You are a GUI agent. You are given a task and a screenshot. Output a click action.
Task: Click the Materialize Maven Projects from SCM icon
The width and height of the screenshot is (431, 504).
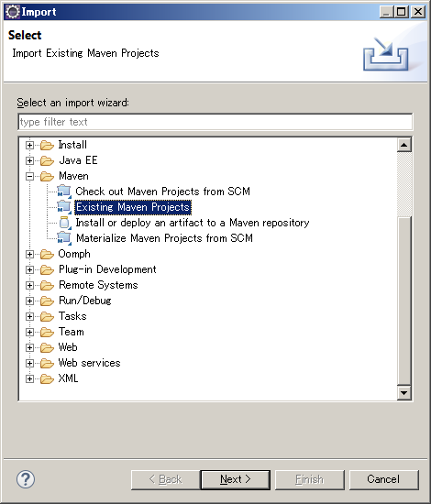64,238
